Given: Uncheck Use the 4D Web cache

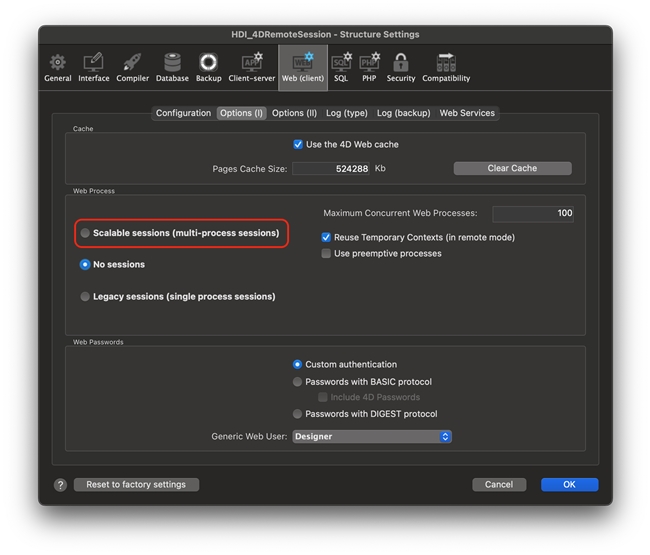Looking at the screenshot, I should tap(298, 145).
